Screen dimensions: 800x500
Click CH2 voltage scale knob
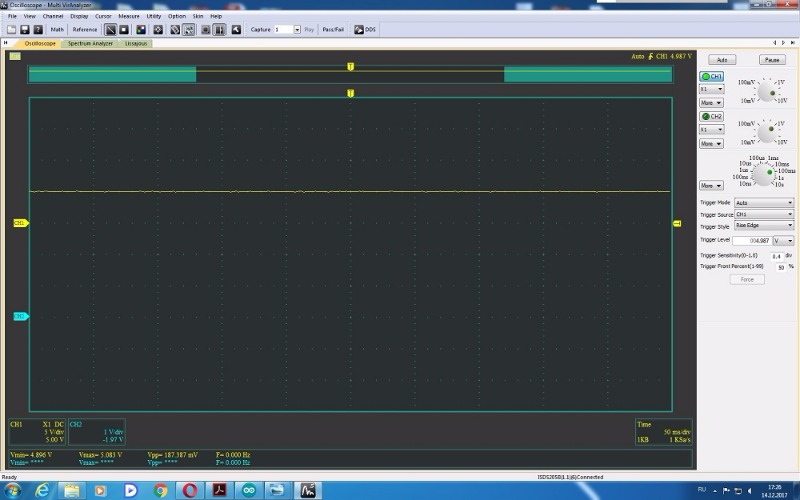point(766,133)
